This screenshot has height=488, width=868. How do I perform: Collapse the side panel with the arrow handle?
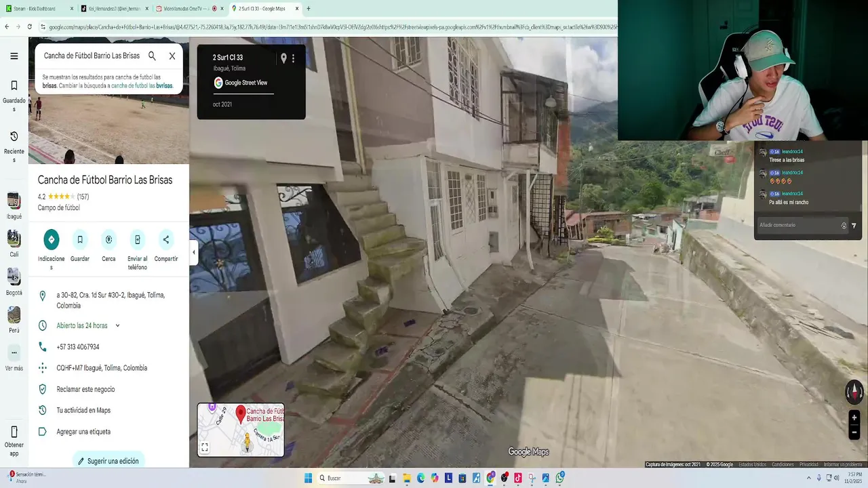click(193, 252)
